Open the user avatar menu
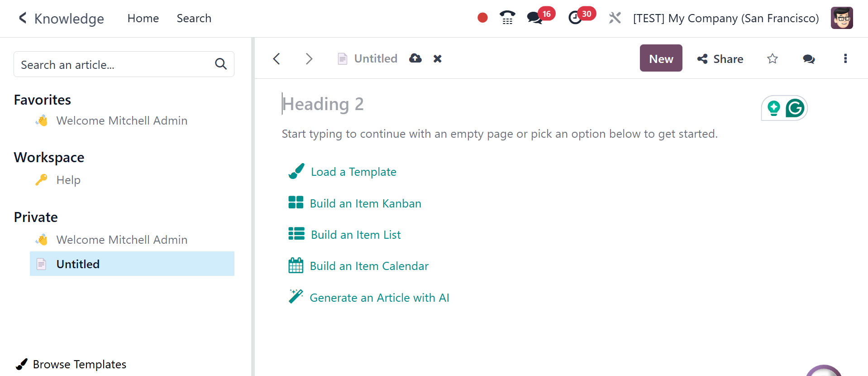 (841, 18)
